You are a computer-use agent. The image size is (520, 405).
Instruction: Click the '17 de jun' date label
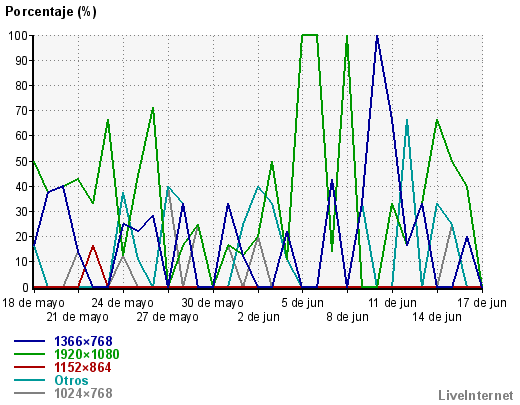[482, 303]
